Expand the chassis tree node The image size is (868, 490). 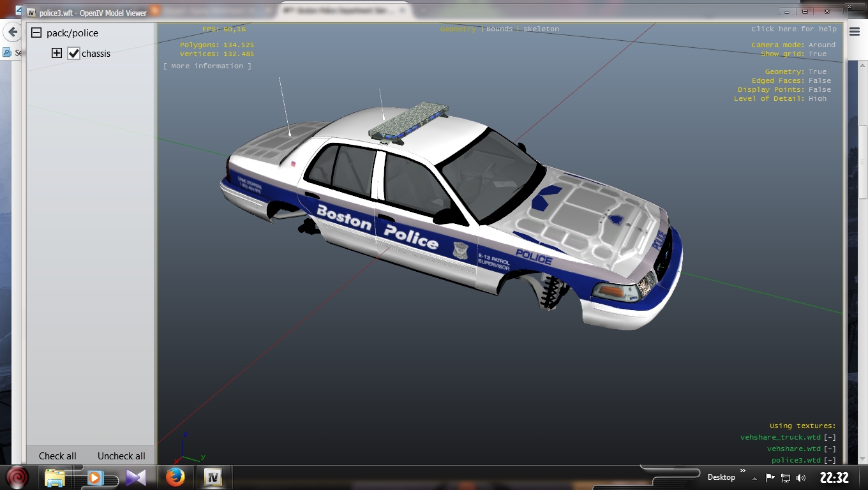coord(57,54)
